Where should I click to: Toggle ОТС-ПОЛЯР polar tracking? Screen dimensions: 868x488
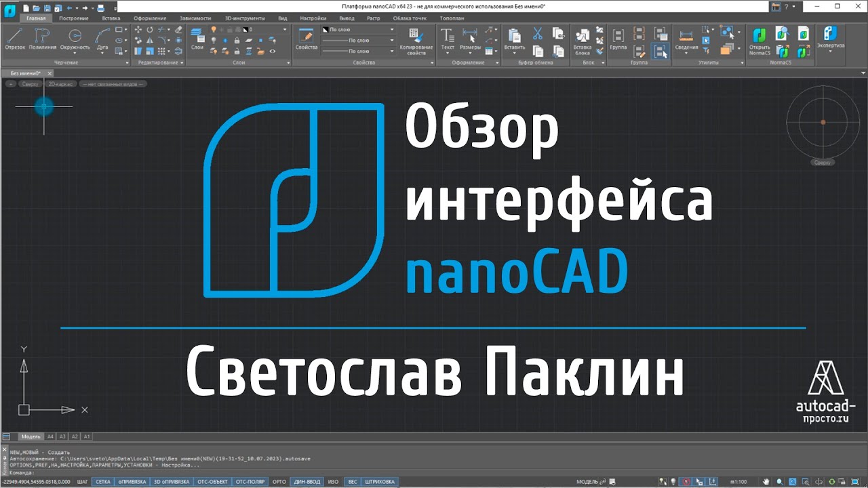pyautogui.click(x=250, y=481)
